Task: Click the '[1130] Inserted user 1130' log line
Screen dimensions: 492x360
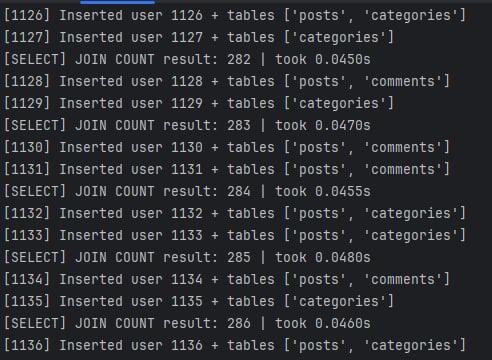Action: pos(227,148)
